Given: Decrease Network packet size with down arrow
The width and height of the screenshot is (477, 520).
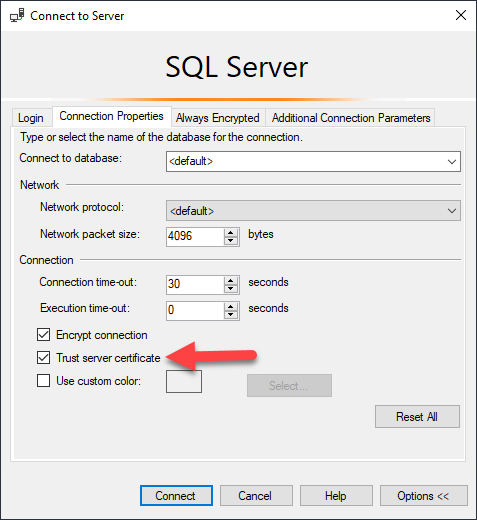Looking at the screenshot, I should click(x=231, y=241).
